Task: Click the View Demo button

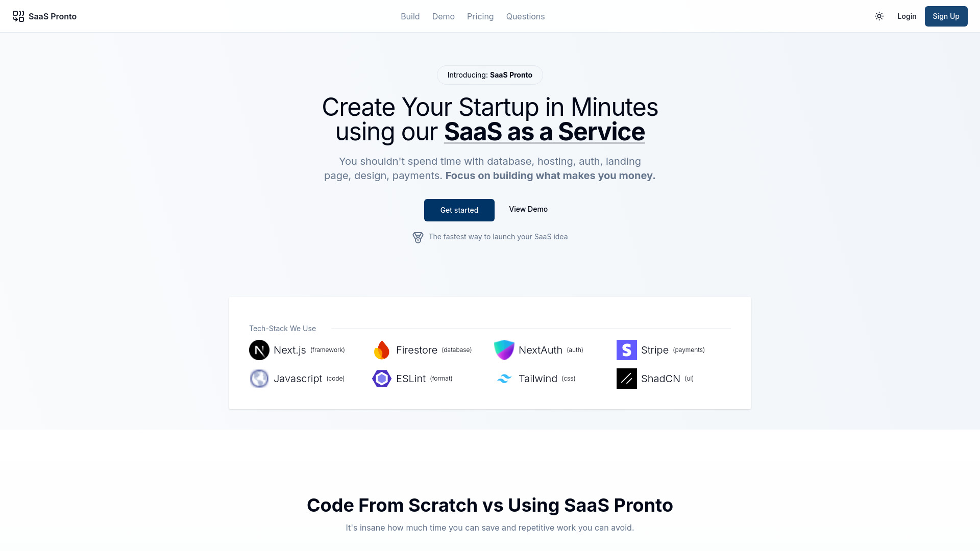Action: (528, 209)
